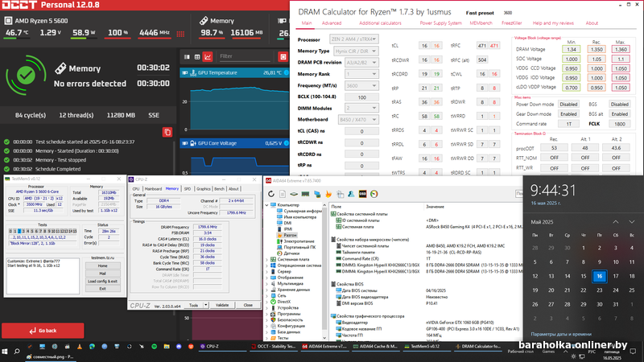Click the AIDA64 OSD panel toolbar icon
This screenshot has width=644, height=362.
click(x=363, y=194)
